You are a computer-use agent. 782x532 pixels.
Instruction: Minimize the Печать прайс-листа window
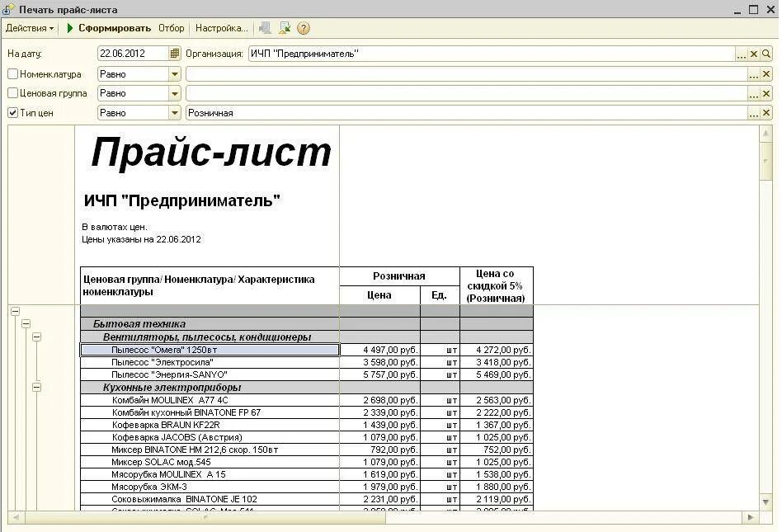737,11
